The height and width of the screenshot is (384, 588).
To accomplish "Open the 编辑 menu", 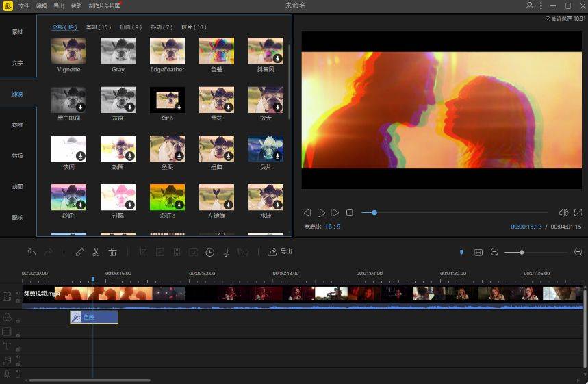I will (41, 5).
